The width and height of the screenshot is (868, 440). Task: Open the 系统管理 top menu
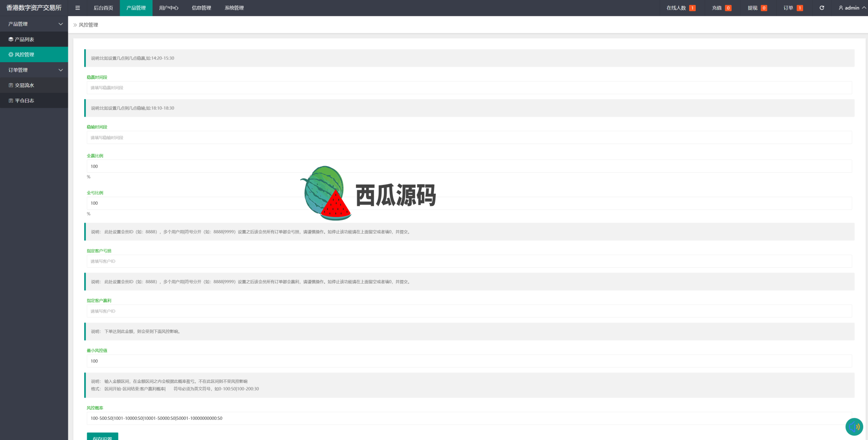coord(234,8)
